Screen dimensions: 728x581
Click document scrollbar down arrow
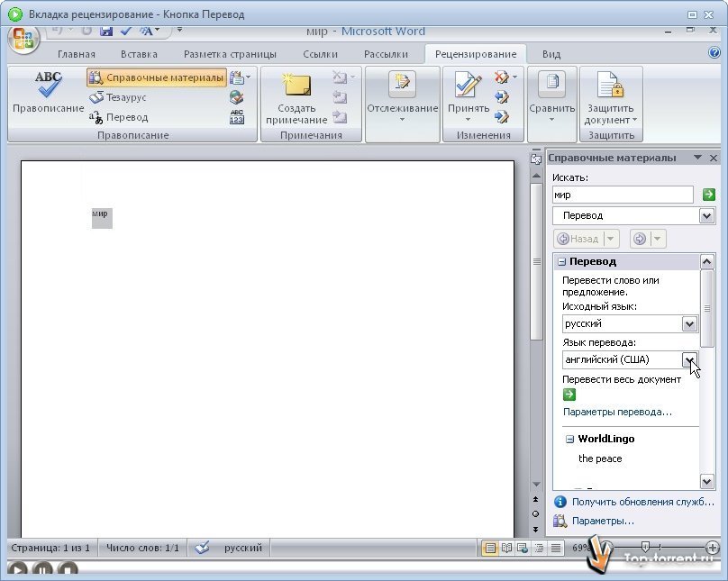(x=536, y=484)
